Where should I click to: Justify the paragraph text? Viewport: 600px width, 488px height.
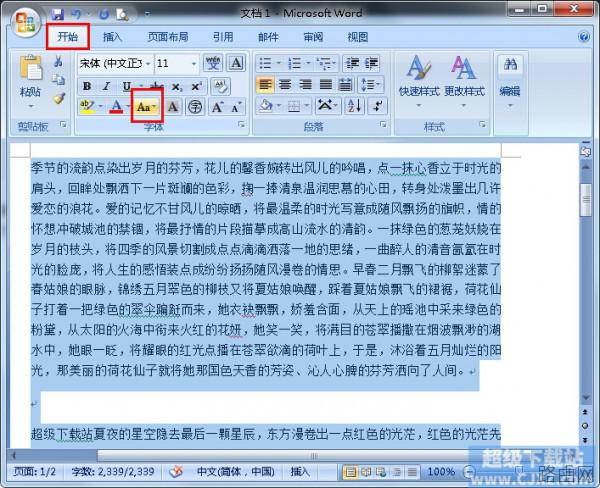(326, 84)
